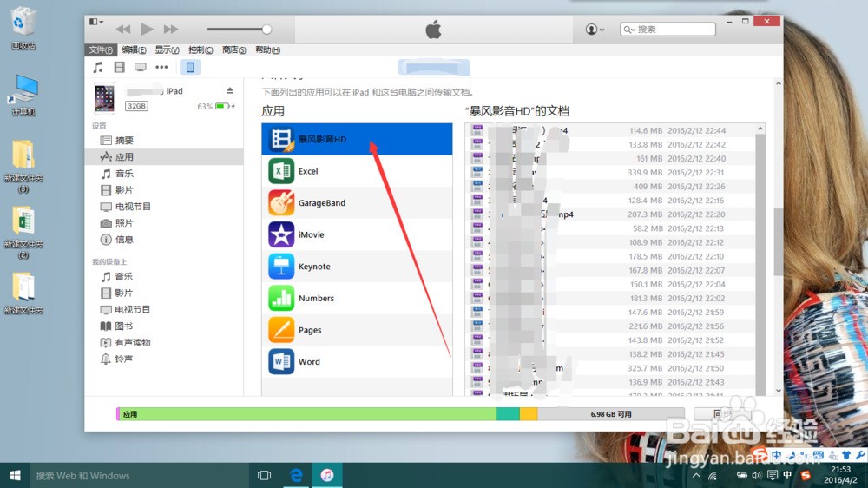Open the 文件(F) menu
Viewport: 868px width, 488px height.
[x=101, y=49]
